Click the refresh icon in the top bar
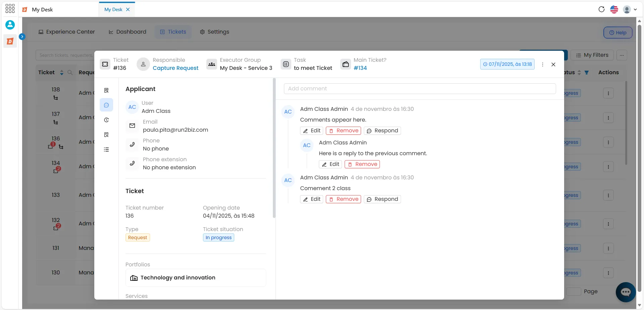This screenshot has height=310, width=644. point(601,9)
